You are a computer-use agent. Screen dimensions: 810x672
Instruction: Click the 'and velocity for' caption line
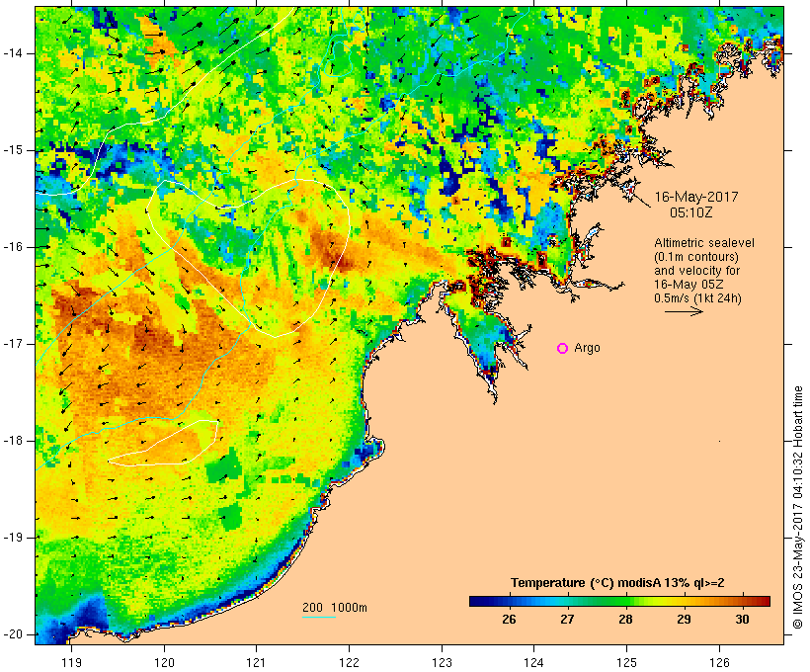pos(696,271)
